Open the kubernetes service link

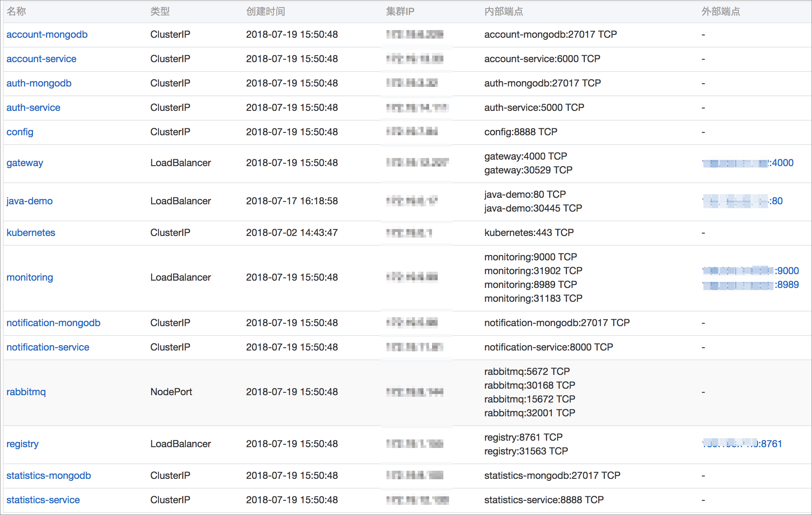pyautogui.click(x=31, y=233)
